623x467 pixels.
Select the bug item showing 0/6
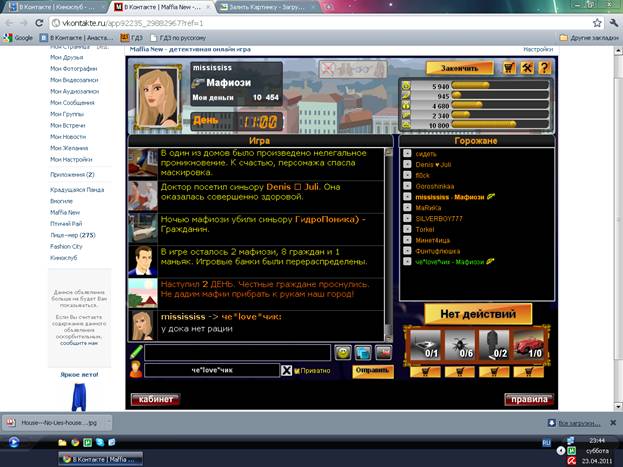tap(459, 345)
